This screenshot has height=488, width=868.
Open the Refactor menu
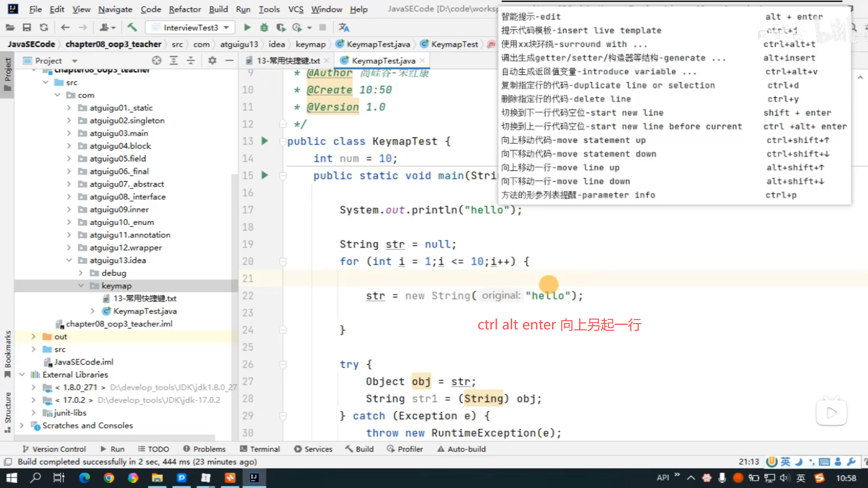184,9
